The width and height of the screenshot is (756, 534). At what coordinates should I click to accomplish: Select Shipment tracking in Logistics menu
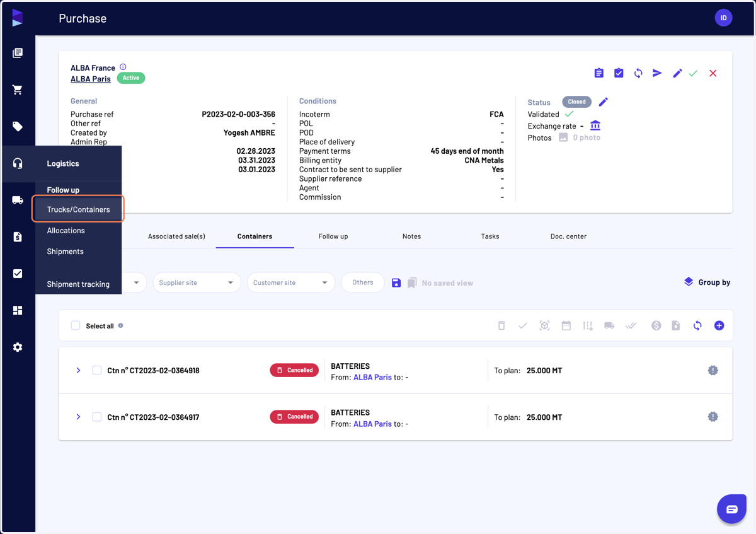(78, 284)
